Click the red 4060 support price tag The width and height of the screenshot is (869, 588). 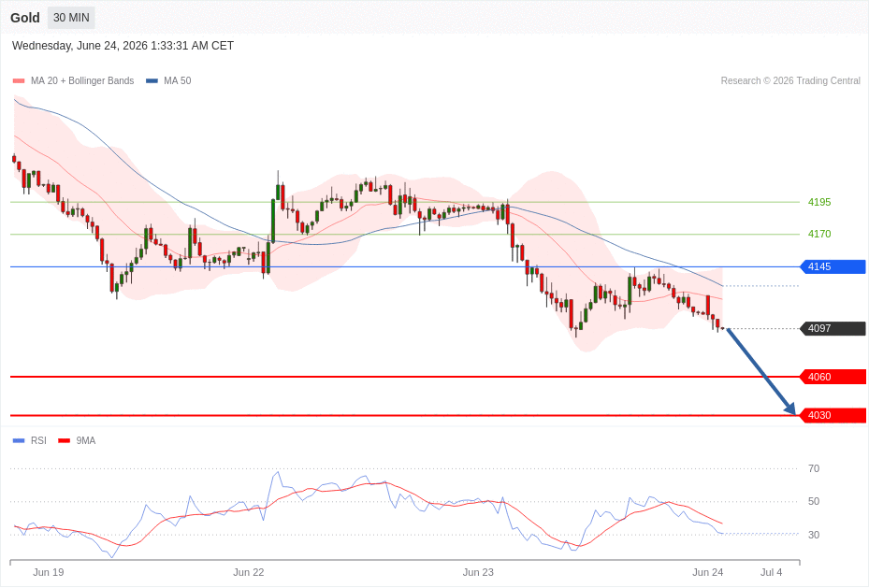tap(833, 377)
